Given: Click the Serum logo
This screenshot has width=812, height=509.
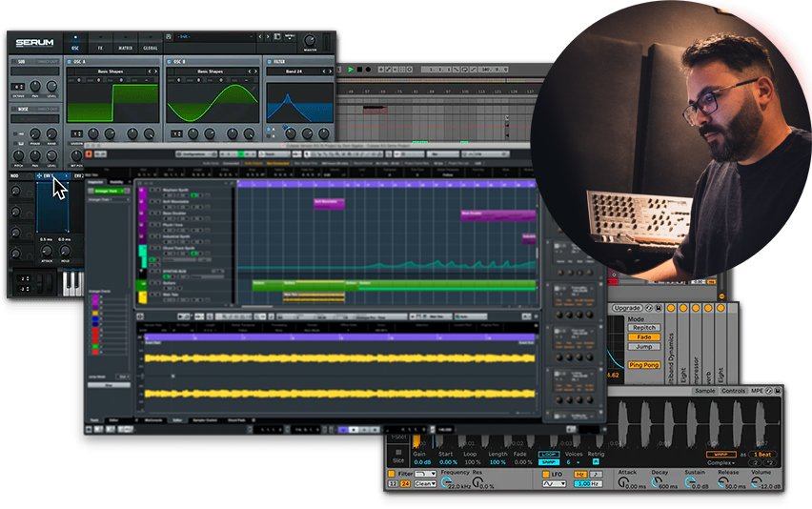Looking at the screenshot, I should pyautogui.click(x=34, y=43).
